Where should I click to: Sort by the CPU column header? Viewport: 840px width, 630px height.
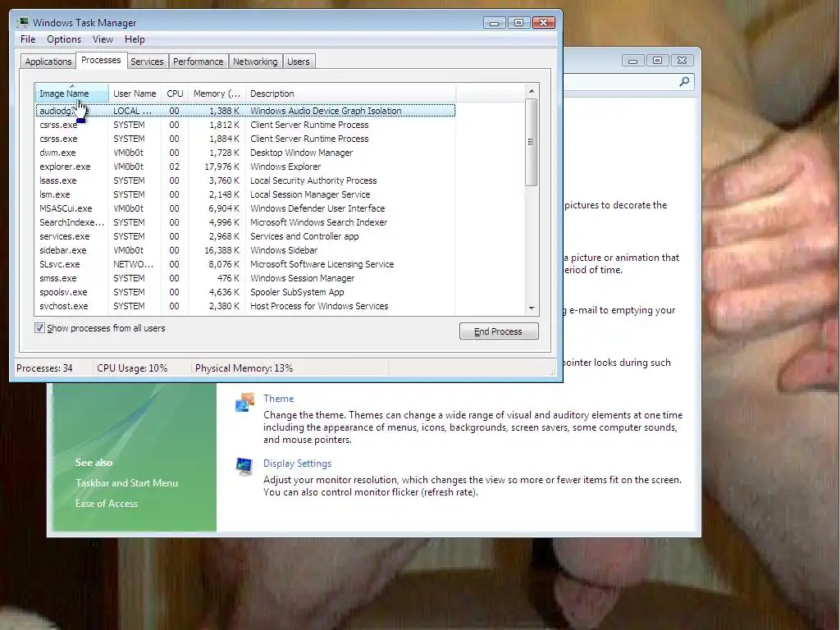(x=175, y=94)
